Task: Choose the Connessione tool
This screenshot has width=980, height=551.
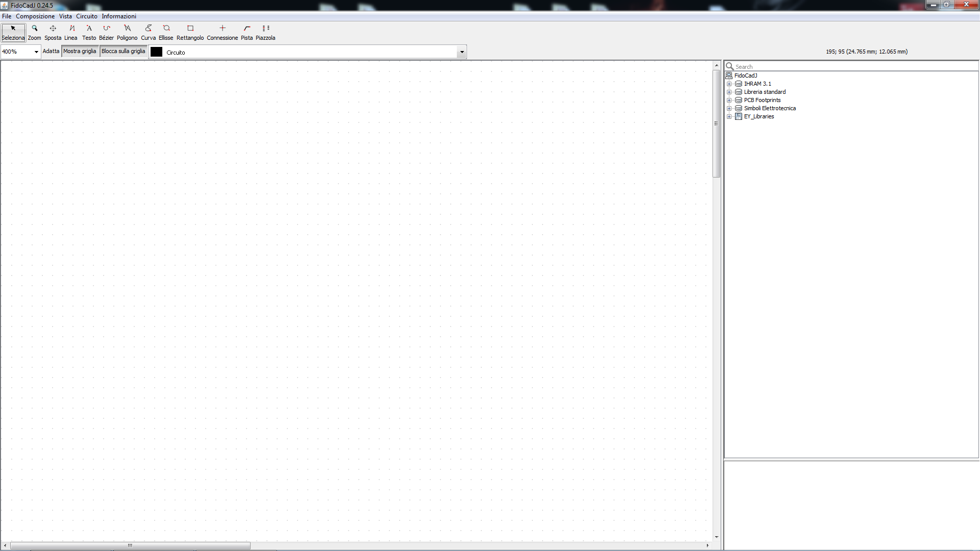Action: coord(222,32)
